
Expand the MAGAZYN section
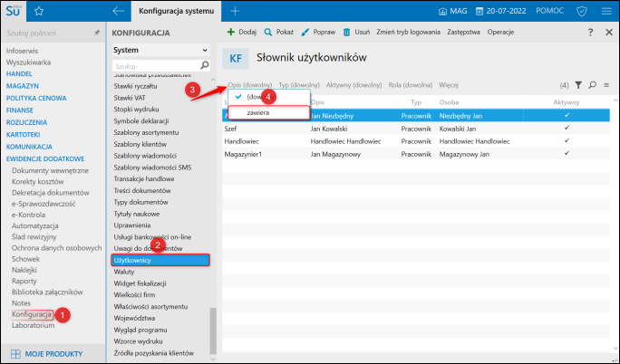[x=23, y=86]
